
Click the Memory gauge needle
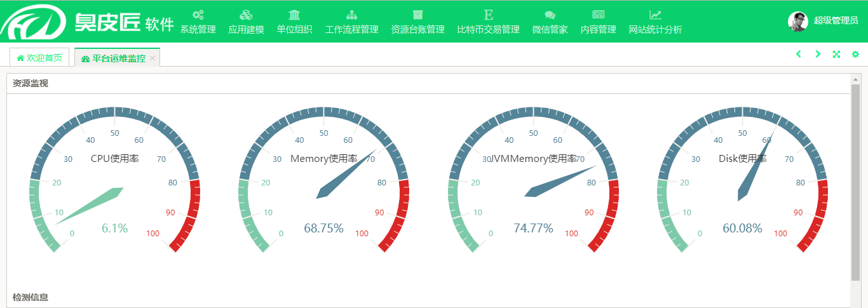point(343,177)
